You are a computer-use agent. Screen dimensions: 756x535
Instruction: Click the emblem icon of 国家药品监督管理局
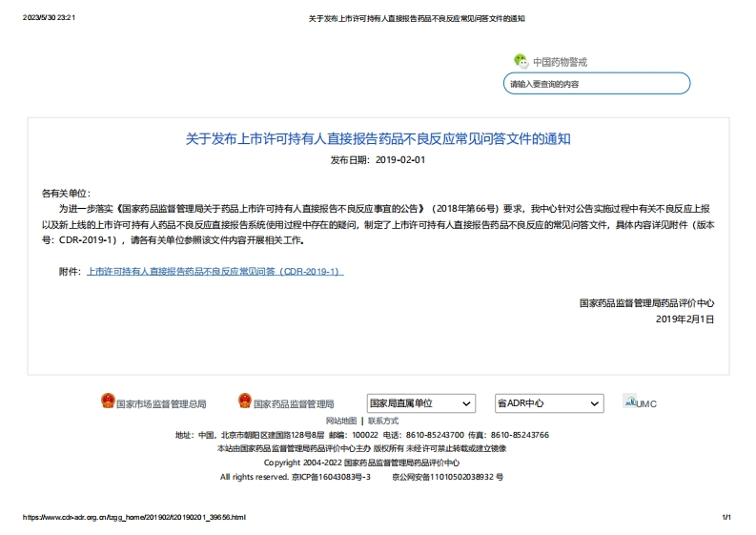(x=245, y=401)
